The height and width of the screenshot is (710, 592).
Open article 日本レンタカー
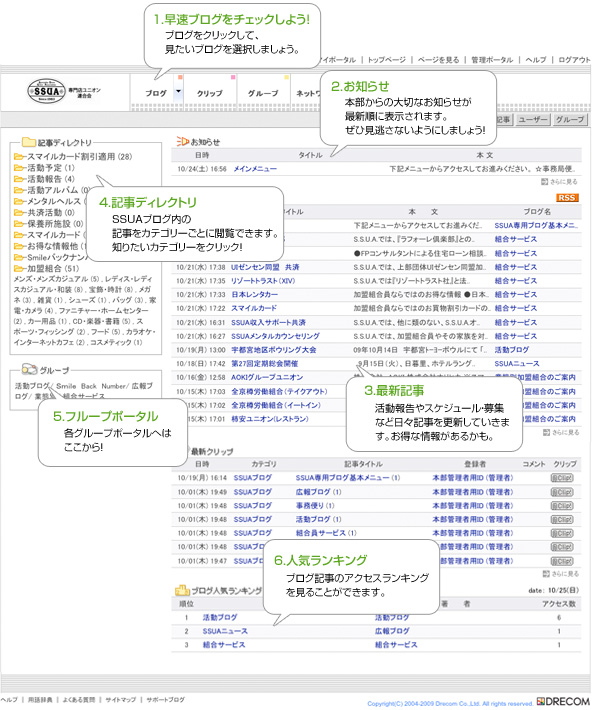pyautogui.click(x=255, y=294)
